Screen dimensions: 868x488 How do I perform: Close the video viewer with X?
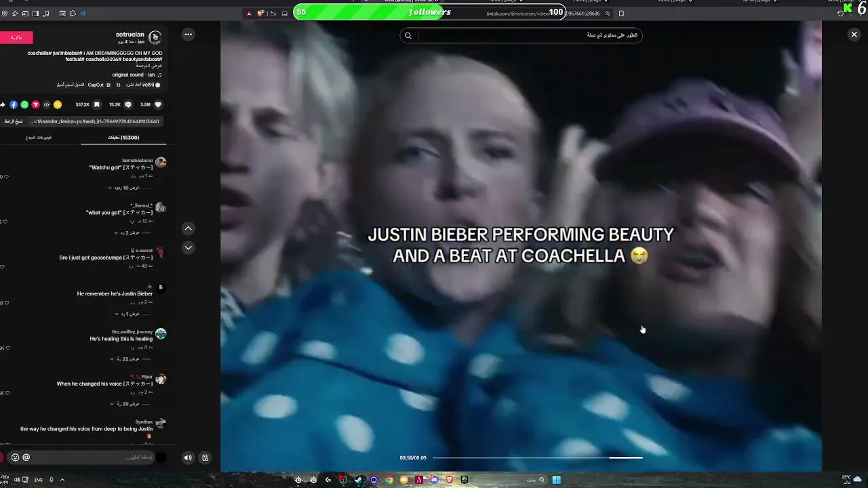854,35
